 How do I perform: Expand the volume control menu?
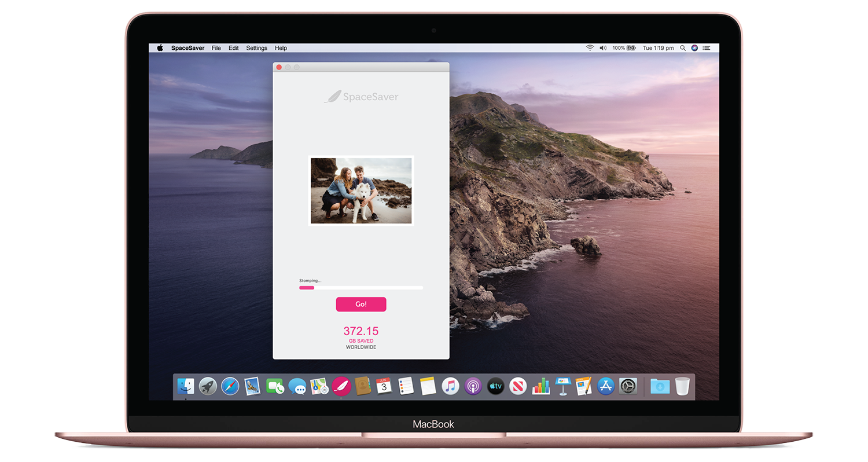click(603, 48)
